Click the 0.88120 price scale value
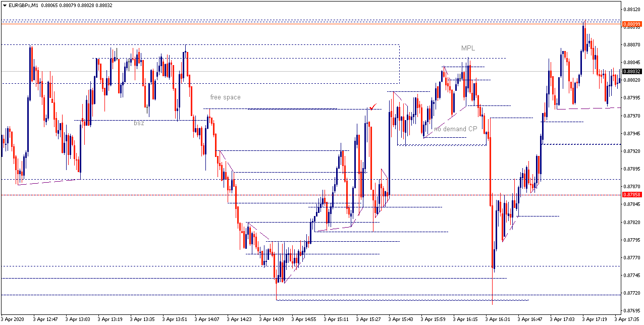This screenshot has height=325, width=644. [632, 9]
